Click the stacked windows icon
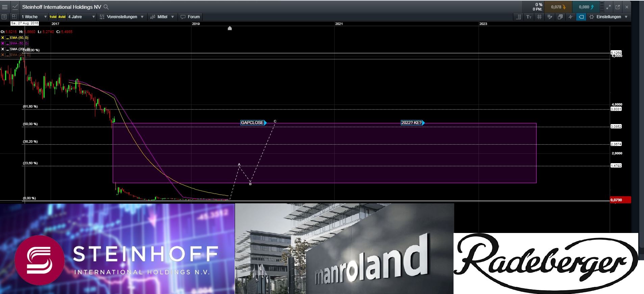The image size is (644, 294). click(x=560, y=17)
